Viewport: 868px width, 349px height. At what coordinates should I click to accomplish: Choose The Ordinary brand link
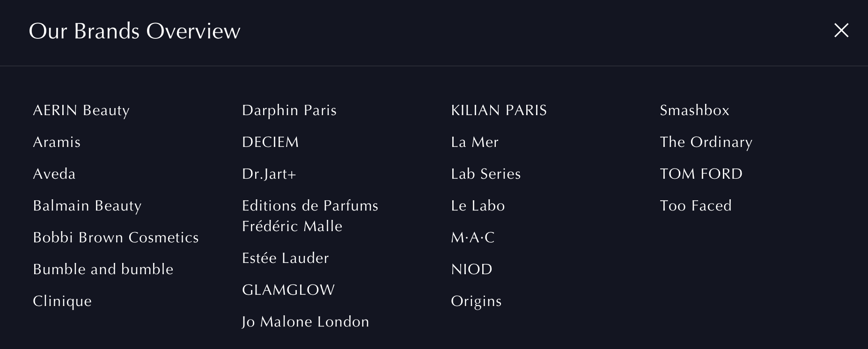pyautogui.click(x=706, y=142)
